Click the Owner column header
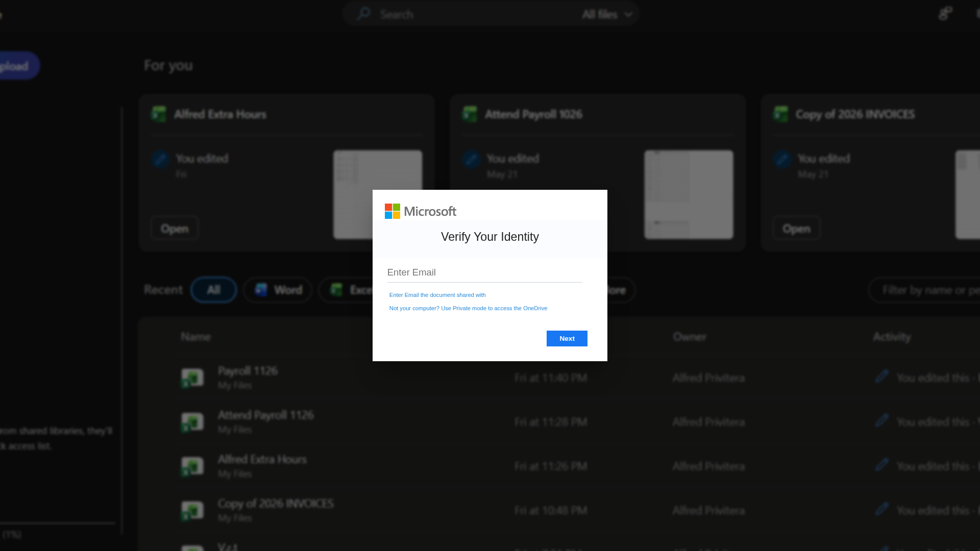This screenshot has height=551, width=980. click(x=690, y=337)
